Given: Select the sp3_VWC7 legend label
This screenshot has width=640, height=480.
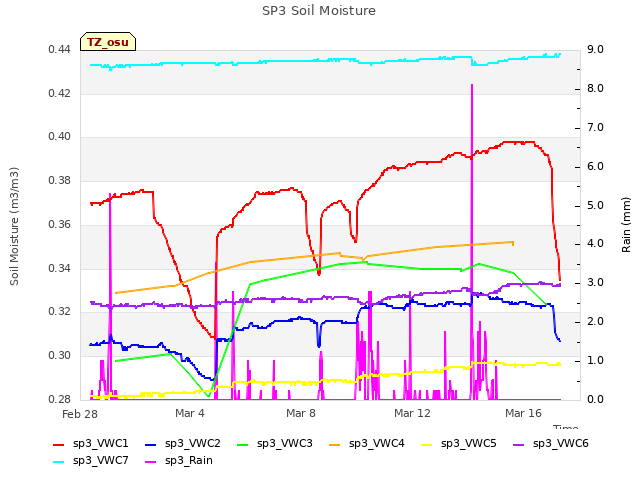Looking at the screenshot, I should pyautogui.click(x=101, y=460).
